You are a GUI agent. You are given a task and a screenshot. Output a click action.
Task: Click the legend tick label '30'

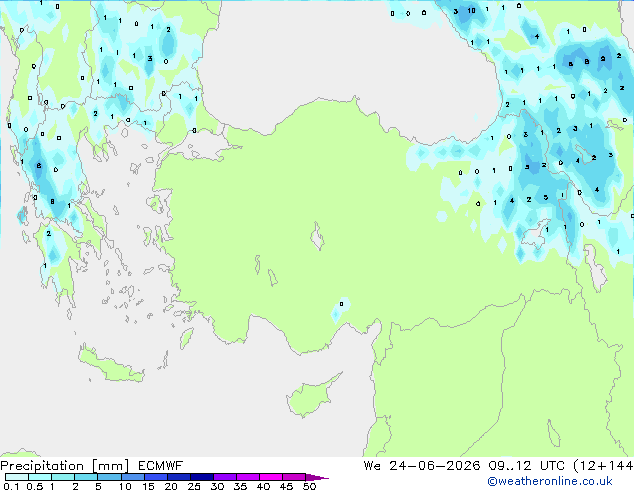pos(217,486)
